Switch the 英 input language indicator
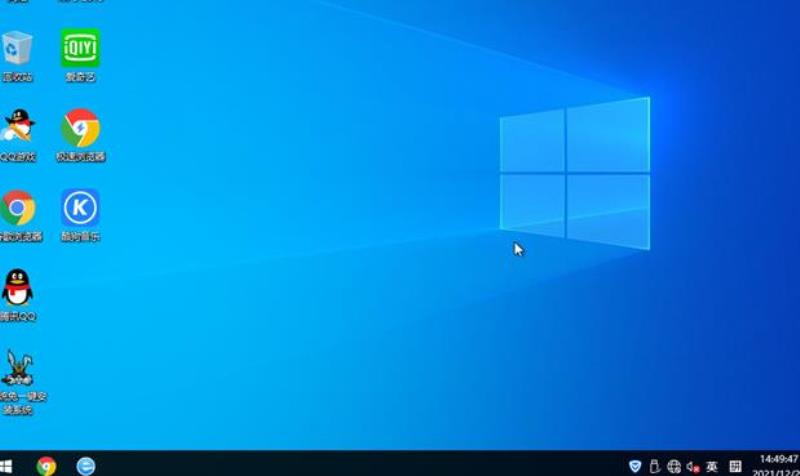The height and width of the screenshot is (476, 800). click(712, 466)
